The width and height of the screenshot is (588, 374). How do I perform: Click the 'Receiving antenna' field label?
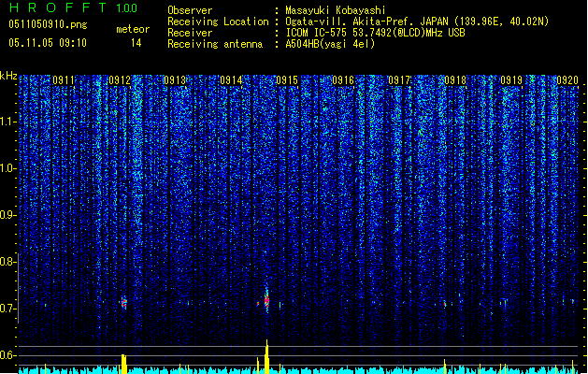[215, 44]
